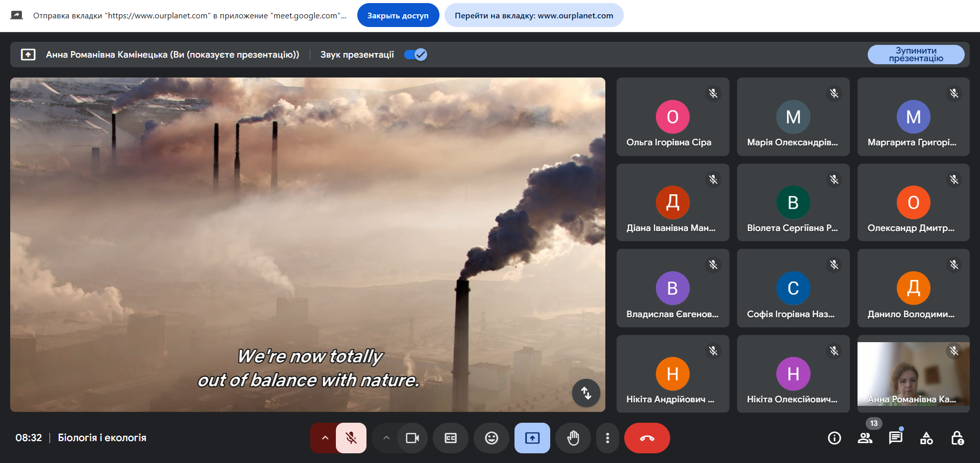The image size is (980, 463).
Task: Turn on closed captions
Action: (x=450, y=438)
